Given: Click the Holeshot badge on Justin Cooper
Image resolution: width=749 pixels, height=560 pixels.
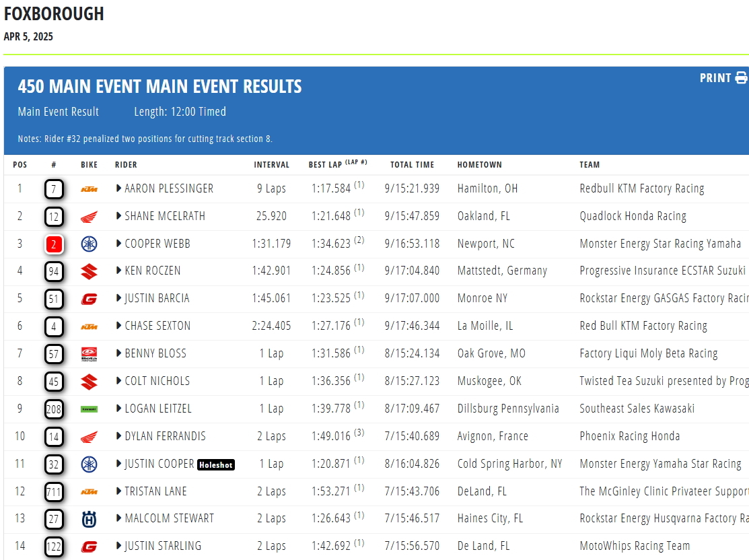Looking at the screenshot, I should [x=216, y=464].
